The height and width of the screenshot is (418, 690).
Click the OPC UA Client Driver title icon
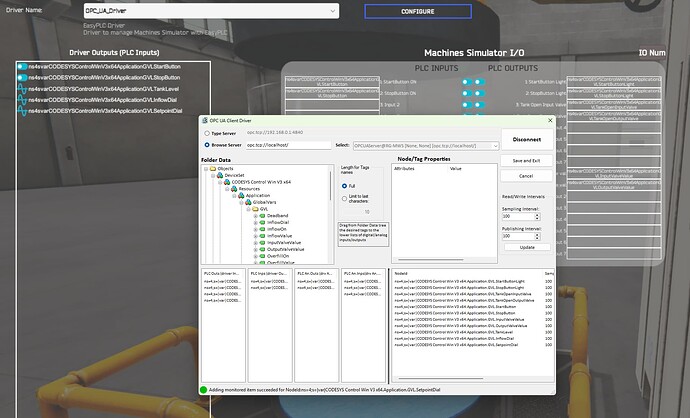205,120
